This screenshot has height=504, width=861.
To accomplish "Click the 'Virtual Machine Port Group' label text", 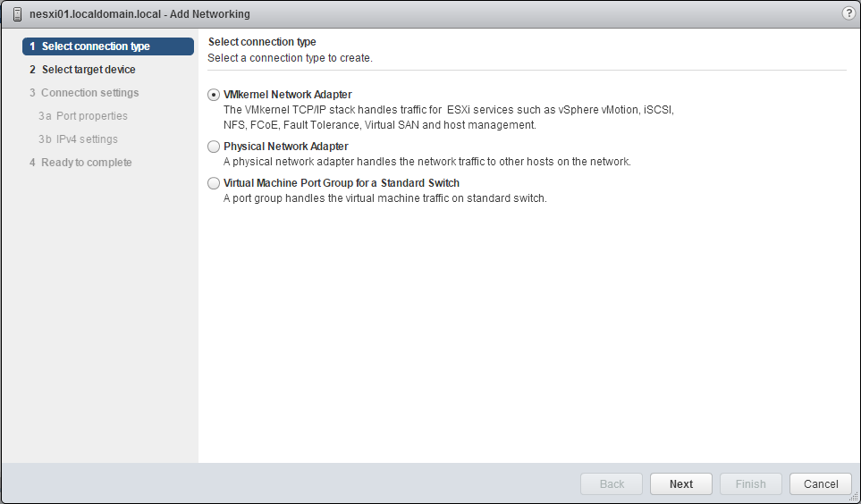I will [x=342, y=183].
